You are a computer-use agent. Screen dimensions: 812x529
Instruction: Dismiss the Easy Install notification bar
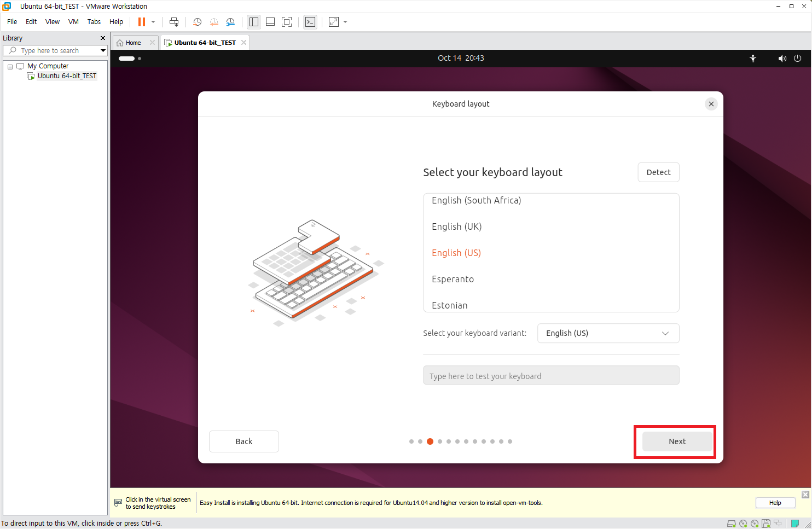pos(805,495)
